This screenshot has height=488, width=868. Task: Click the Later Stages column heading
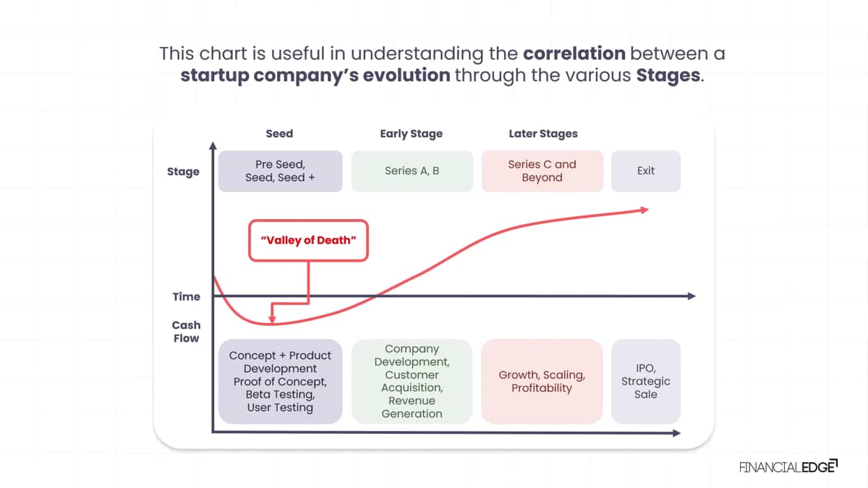click(x=543, y=134)
